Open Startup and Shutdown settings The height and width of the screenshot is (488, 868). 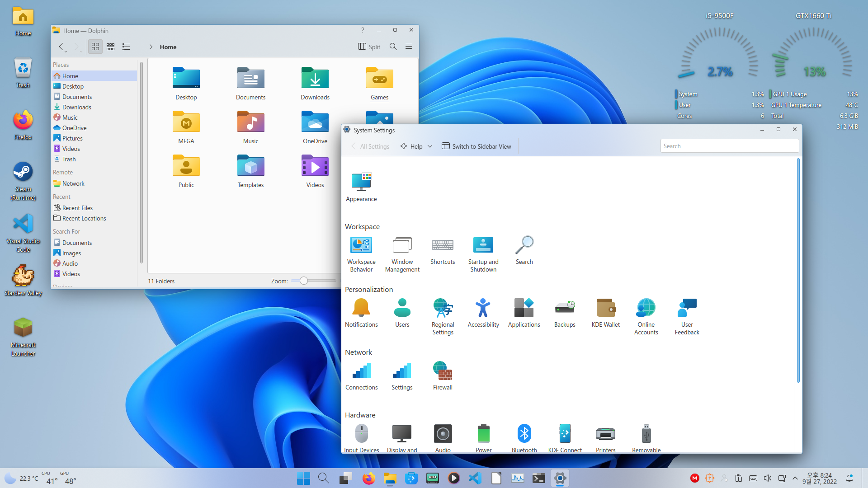483,253
